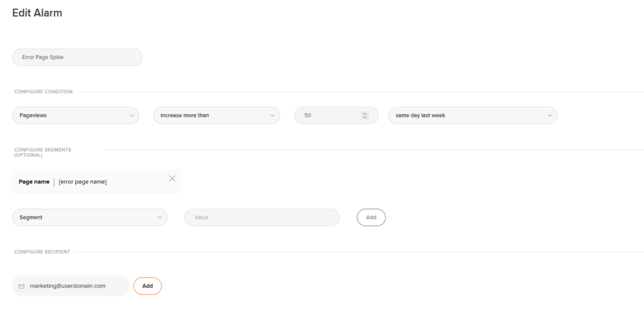
Task: Click the '[error page name]' segment value
Action: click(x=82, y=182)
